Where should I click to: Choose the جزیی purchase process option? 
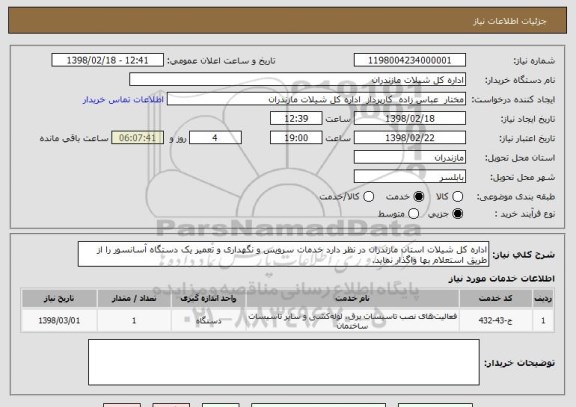[457, 213]
